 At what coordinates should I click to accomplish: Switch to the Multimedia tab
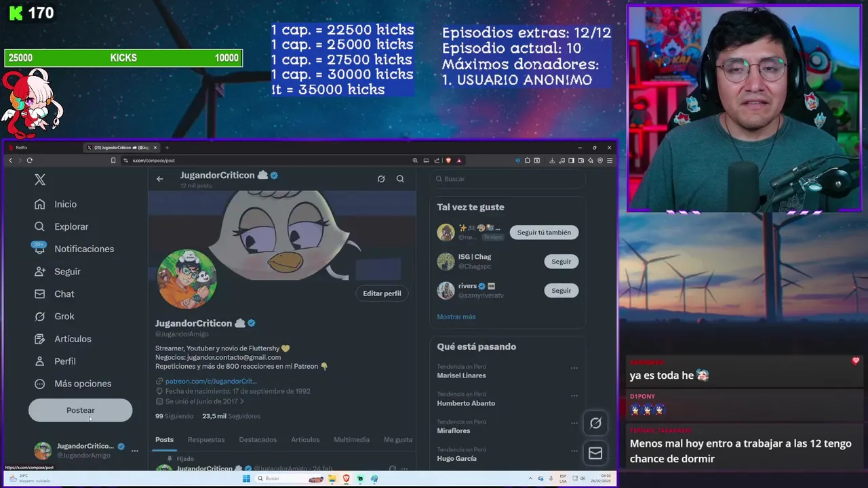tap(351, 440)
